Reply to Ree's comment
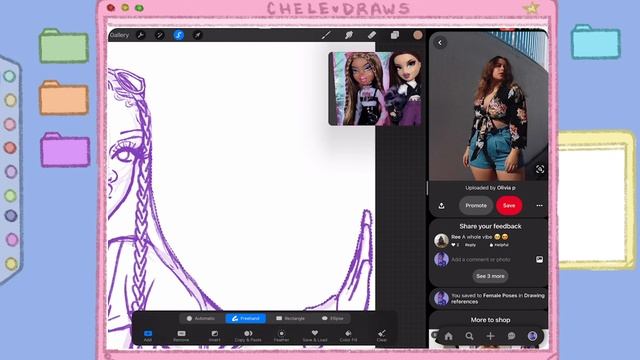Image resolution: width=640 pixels, height=360 pixels. 471,245
